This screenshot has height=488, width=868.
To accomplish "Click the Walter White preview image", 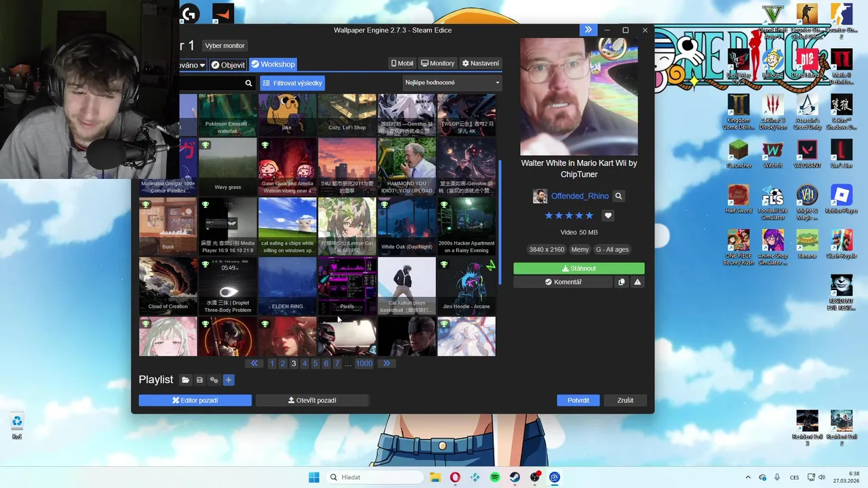I will [x=579, y=97].
